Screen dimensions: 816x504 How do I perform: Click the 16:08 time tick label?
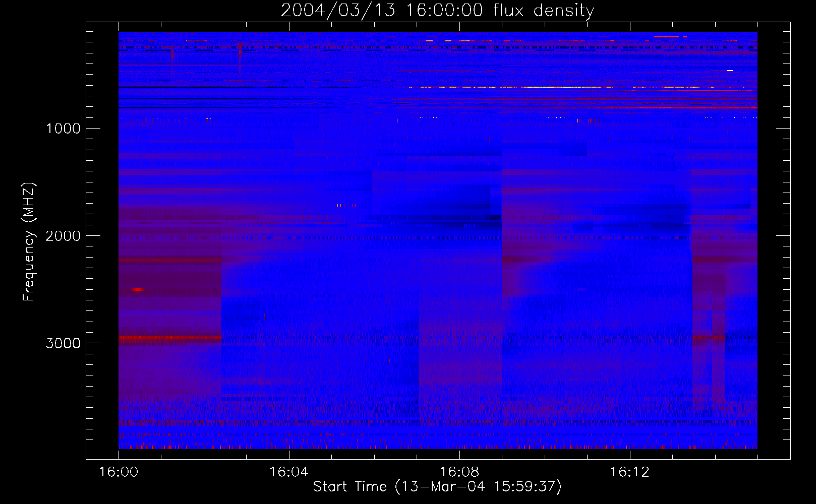(x=459, y=472)
